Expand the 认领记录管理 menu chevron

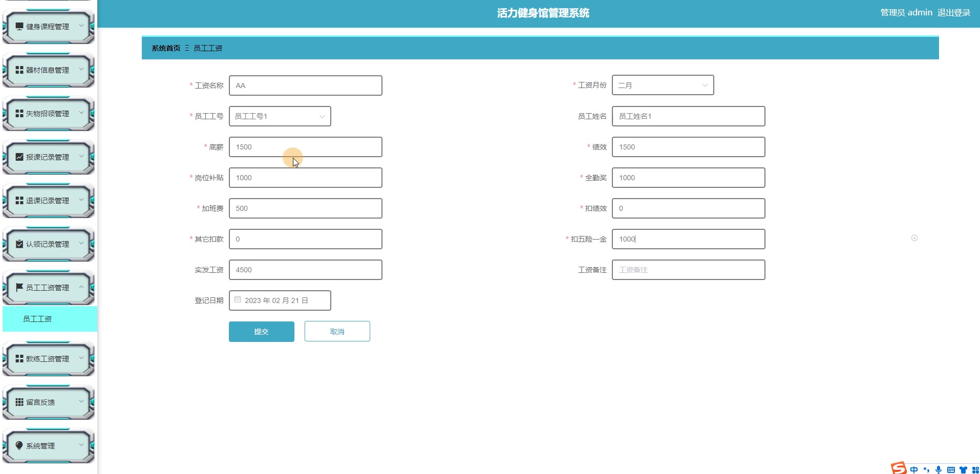(81, 243)
